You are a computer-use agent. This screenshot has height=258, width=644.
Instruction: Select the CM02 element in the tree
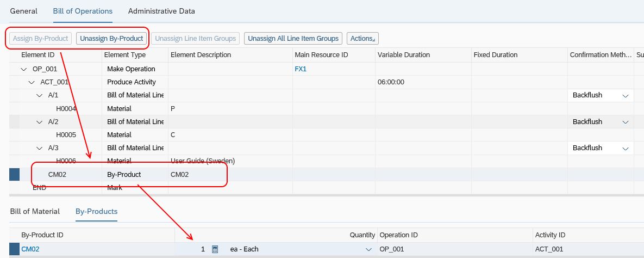pyautogui.click(x=57, y=175)
